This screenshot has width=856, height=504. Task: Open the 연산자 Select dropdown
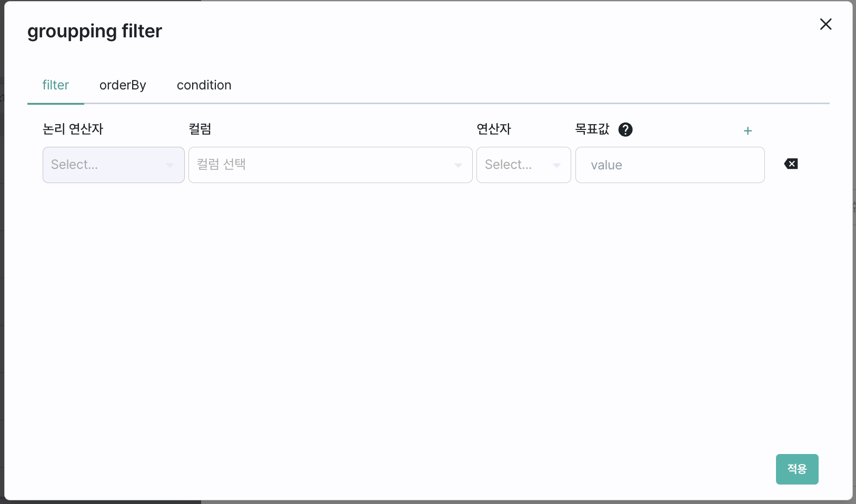click(x=524, y=165)
